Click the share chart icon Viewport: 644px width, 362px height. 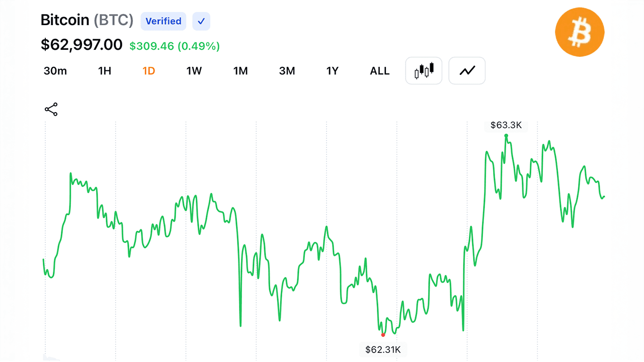pos(51,110)
